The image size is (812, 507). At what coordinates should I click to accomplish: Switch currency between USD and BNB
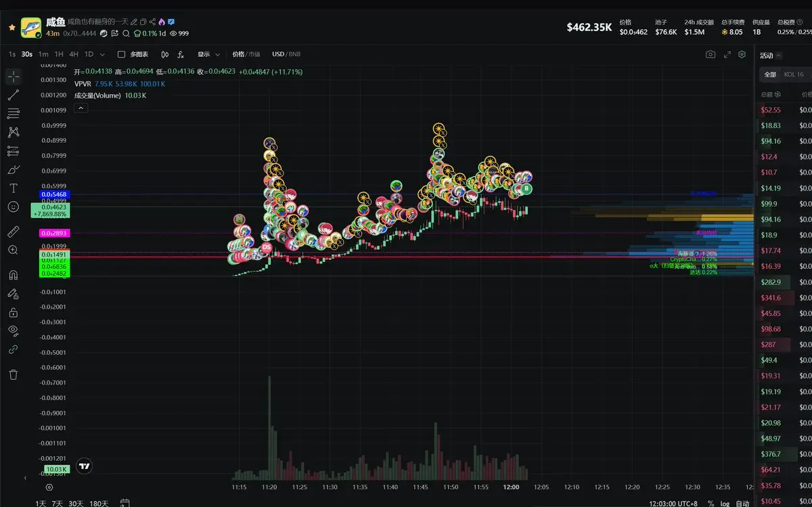point(286,54)
